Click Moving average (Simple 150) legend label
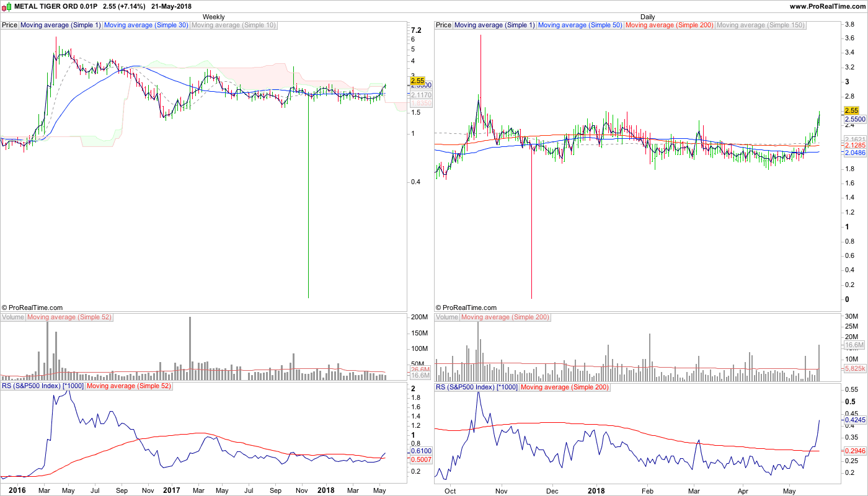 tap(760, 25)
